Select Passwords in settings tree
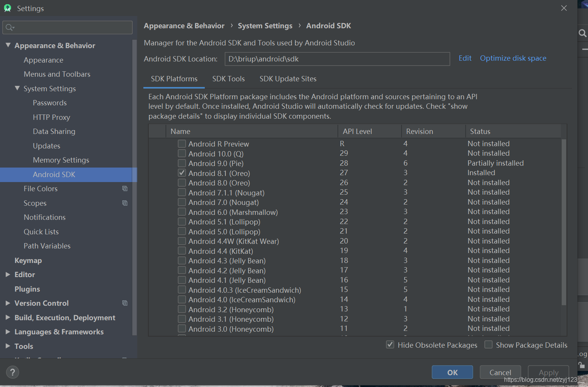This screenshot has width=588, height=387. click(x=50, y=103)
